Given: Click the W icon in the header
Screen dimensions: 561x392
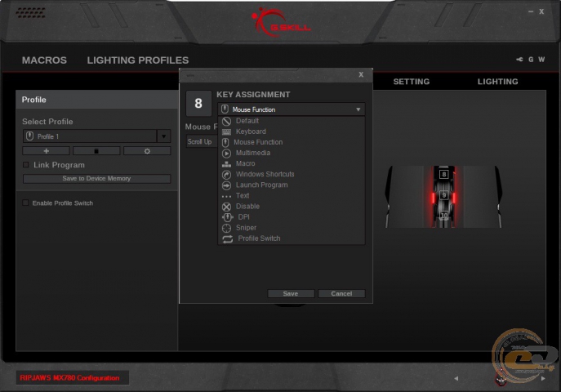Looking at the screenshot, I should tap(541, 60).
